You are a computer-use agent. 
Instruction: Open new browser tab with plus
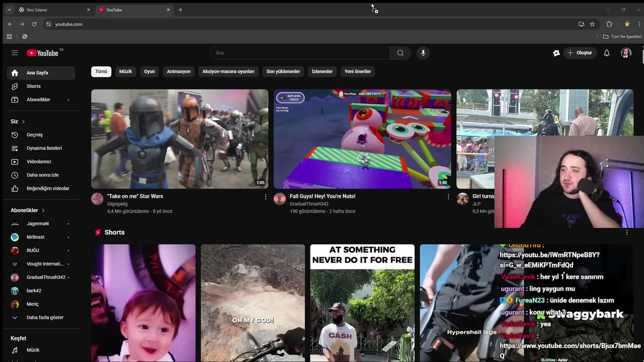point(180,10)
